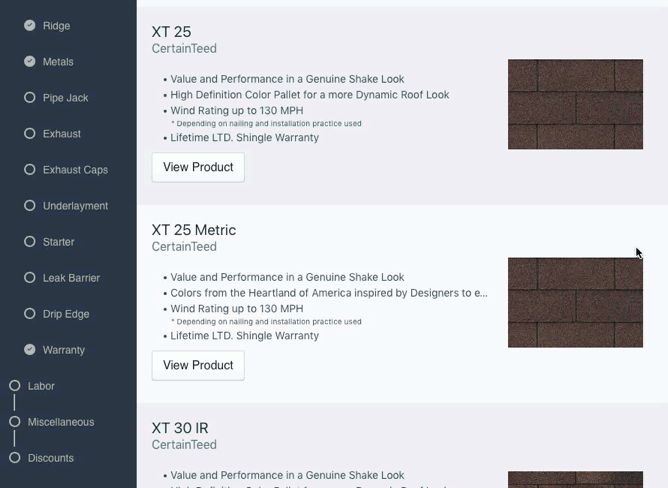
Task: Go to the Metals section
Action: click(58, 62)
